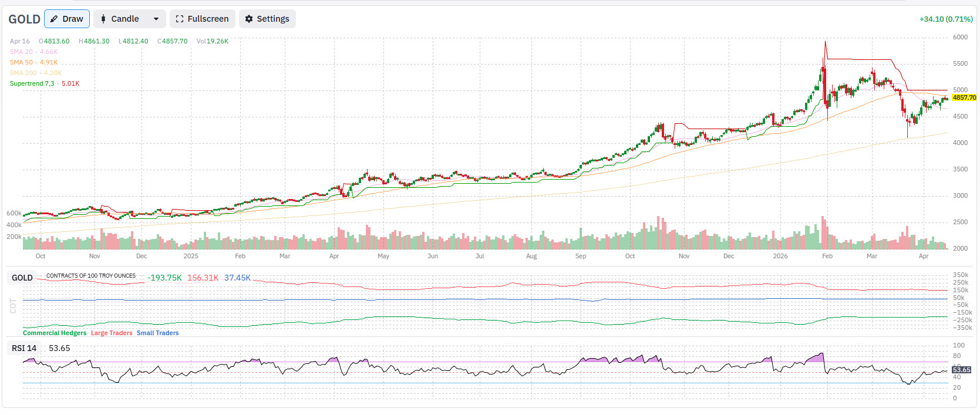Click the 2025 label on time axis

coord(191,256)
